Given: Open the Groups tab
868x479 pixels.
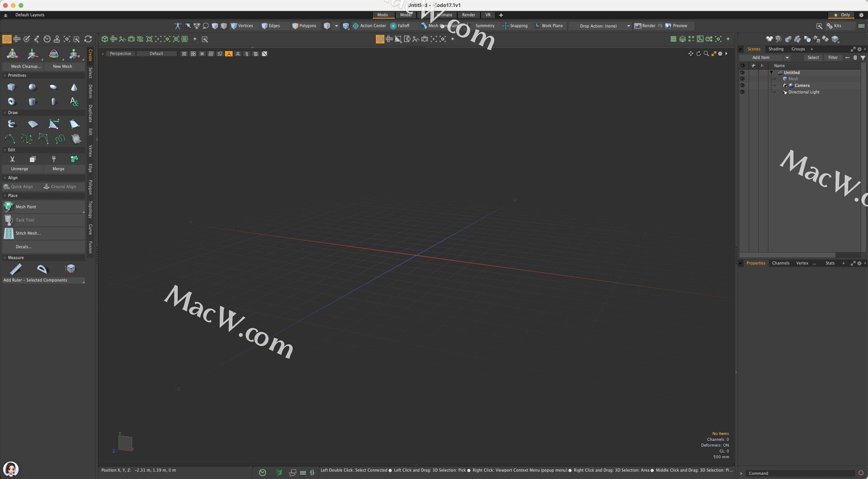Looking at the screenshot, I should pos(798,49).
